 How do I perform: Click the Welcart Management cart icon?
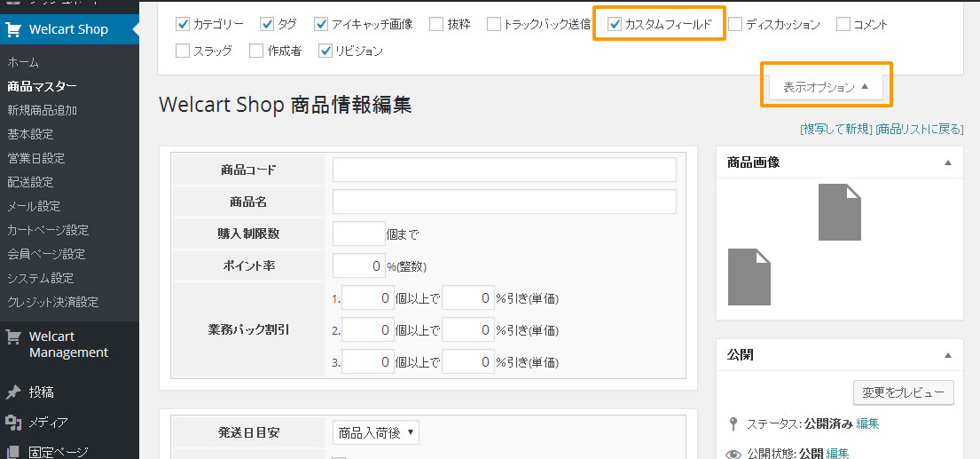pos(13,337)
